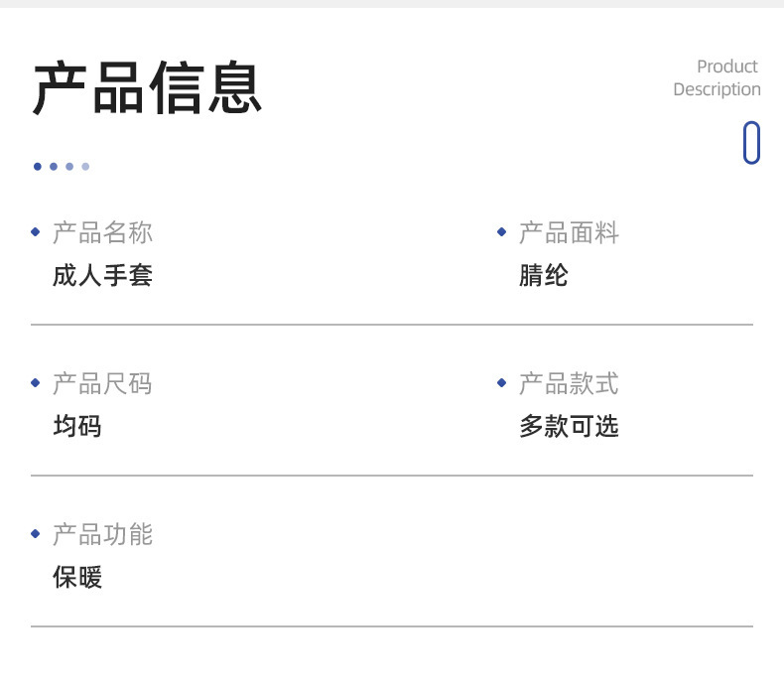
Task: Select the 产品面料 label
Action: (x=569, y=233)
